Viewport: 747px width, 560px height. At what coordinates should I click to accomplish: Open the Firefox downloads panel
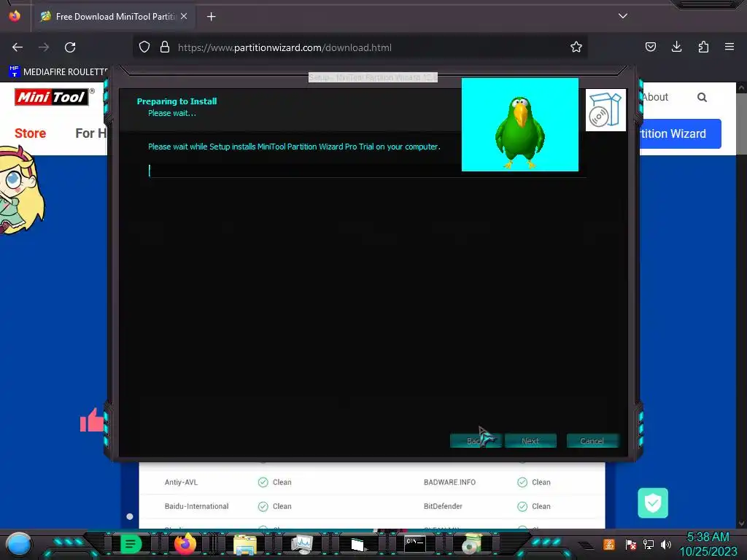[x=676, y=47]
